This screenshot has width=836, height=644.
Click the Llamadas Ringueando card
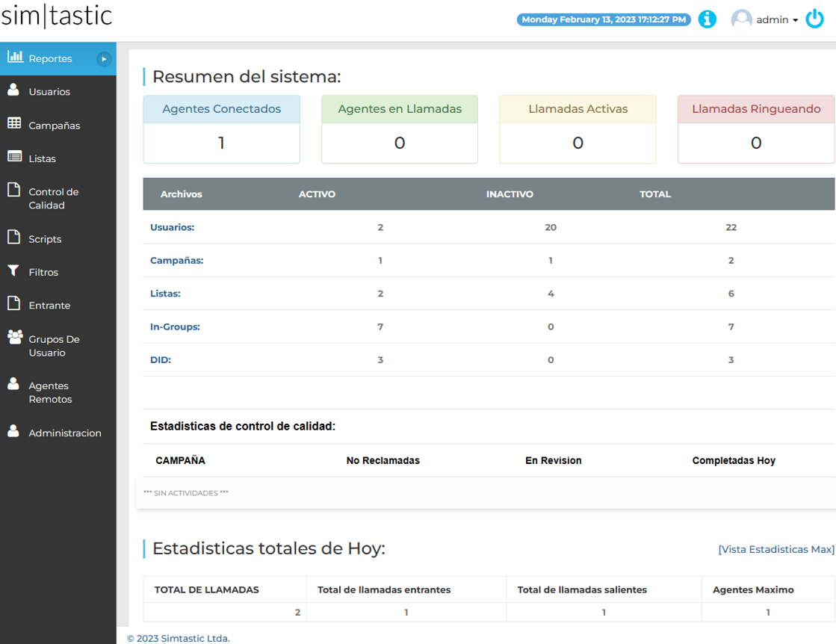click(x=756, y=129)
